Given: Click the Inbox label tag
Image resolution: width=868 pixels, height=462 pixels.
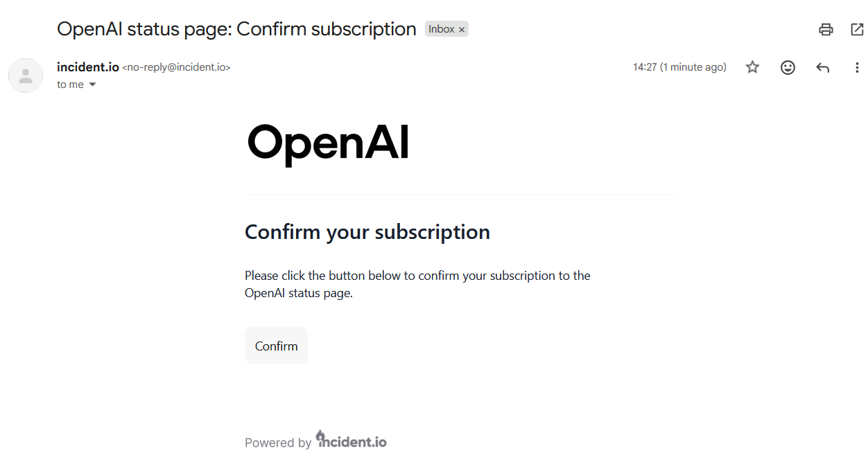Looking at the screenshot, I should [441, 29].
